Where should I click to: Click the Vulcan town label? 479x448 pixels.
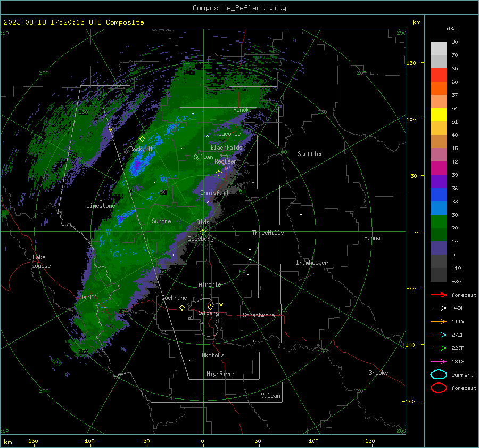point(270,396)
